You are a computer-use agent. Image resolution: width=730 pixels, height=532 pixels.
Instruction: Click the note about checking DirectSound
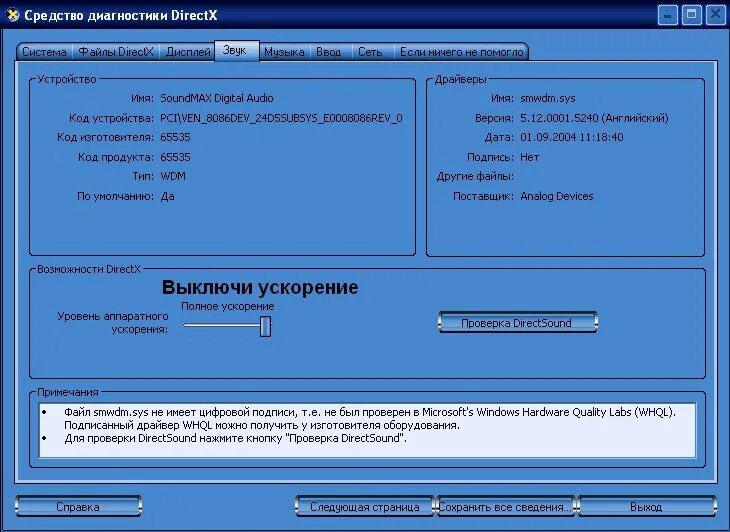[x=235, y=438]
